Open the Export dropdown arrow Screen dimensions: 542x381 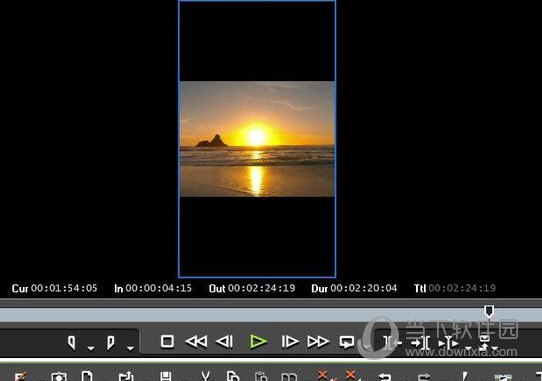pyautogui.click(x=495, y=348)
